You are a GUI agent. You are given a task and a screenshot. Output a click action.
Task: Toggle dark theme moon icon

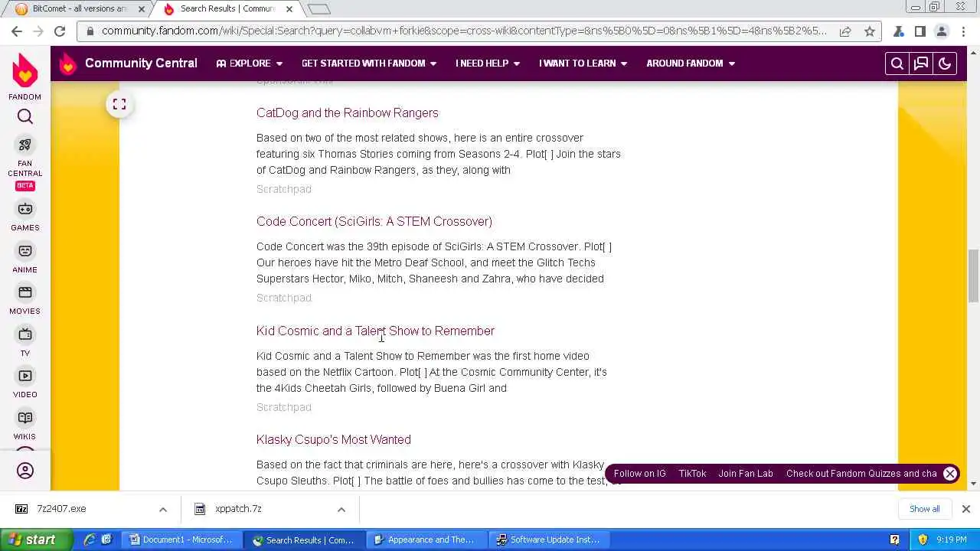tap(945, 64)
